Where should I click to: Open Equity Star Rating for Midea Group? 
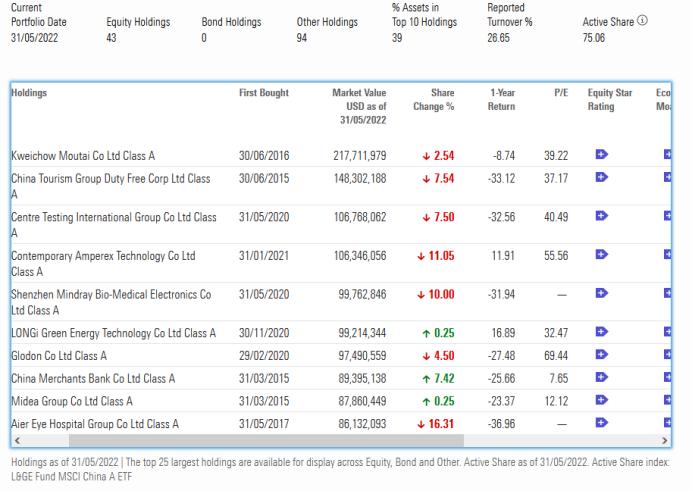(x=602, y=400)
